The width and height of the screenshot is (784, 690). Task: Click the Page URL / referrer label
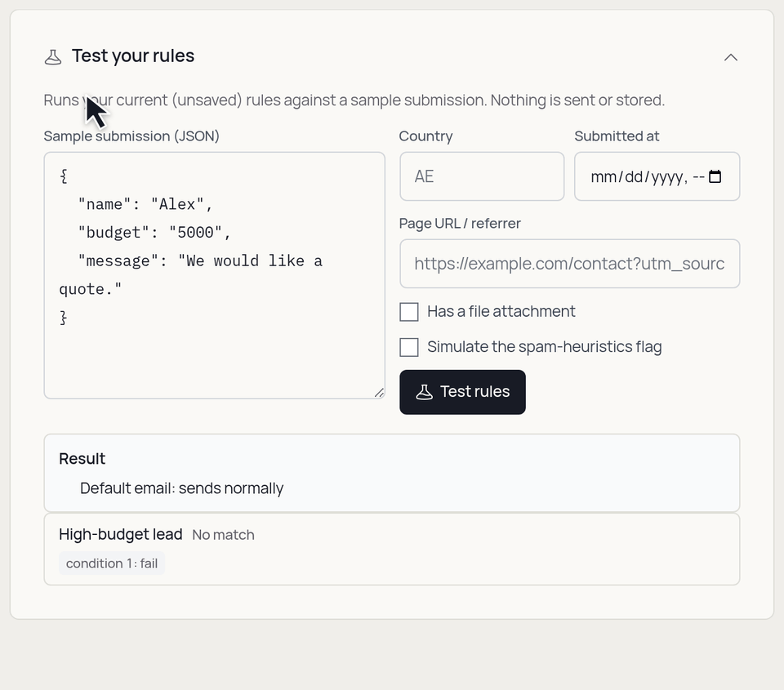460,224
